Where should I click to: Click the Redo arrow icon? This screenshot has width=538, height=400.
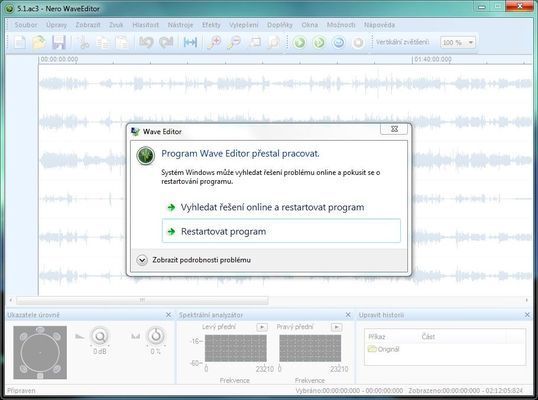coord(166,43)
